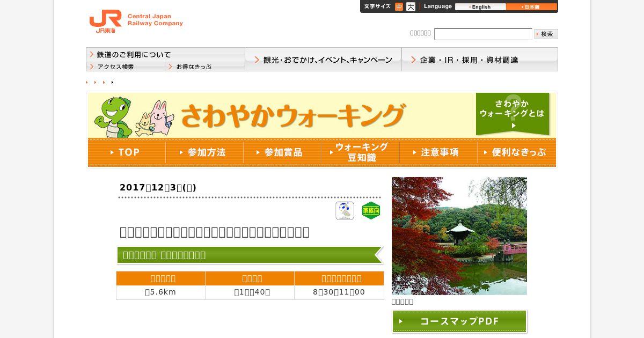Screen dimensions: 644x338
Task: Click the autumn pagoda photo thumbnail
Action: tap(459, 236)
